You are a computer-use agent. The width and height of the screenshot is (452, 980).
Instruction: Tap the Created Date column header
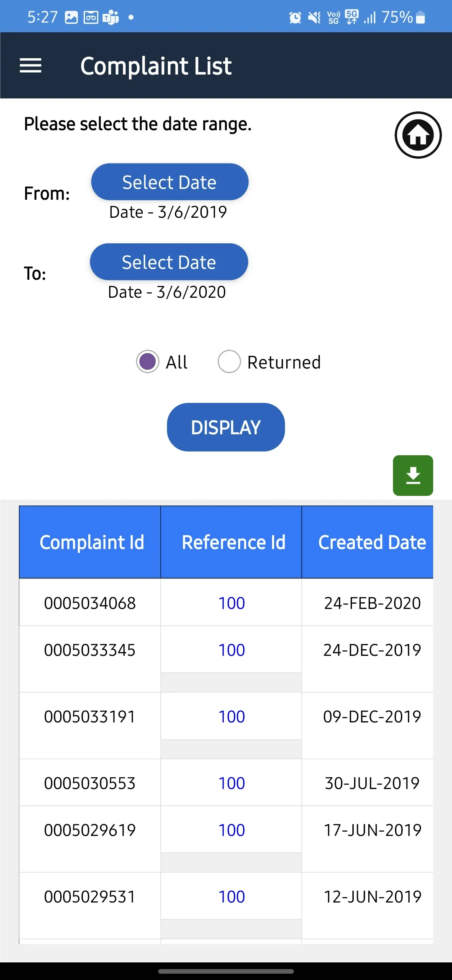click(x=367, y=542)
